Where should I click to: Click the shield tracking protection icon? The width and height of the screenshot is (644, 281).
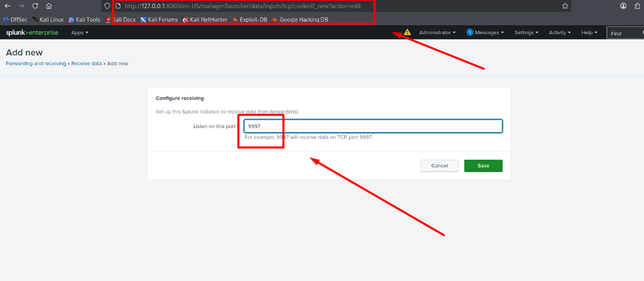107,6
